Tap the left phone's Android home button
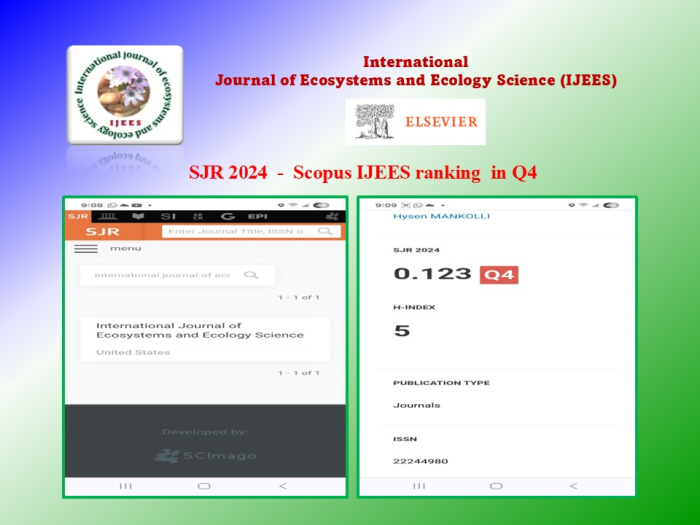This screenshot has width=700, height=525. (204, 486)
